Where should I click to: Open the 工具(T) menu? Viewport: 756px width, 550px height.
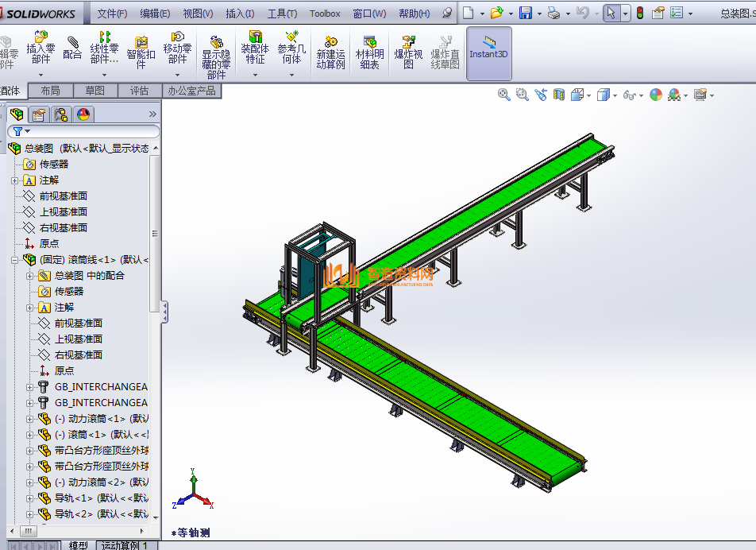click(282, 14)
